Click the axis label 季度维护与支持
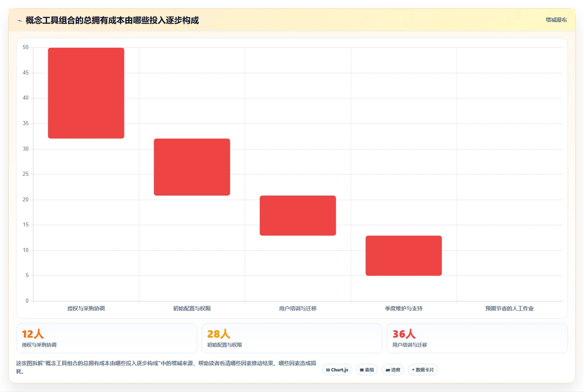 tap(404, 308)
